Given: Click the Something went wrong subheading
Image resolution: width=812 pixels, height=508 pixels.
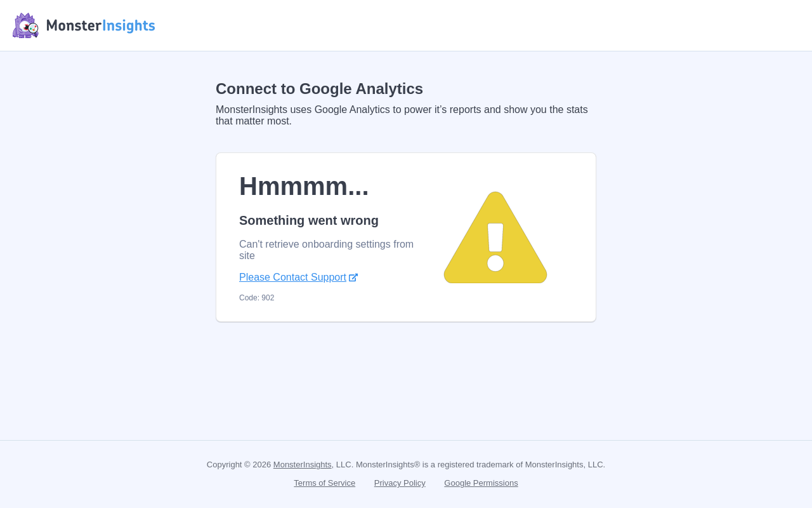Looking at the screenshot, I should 309,220.
